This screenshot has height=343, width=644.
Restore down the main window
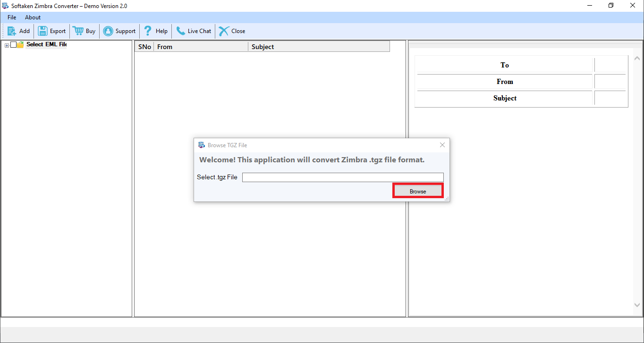(611, 6)
